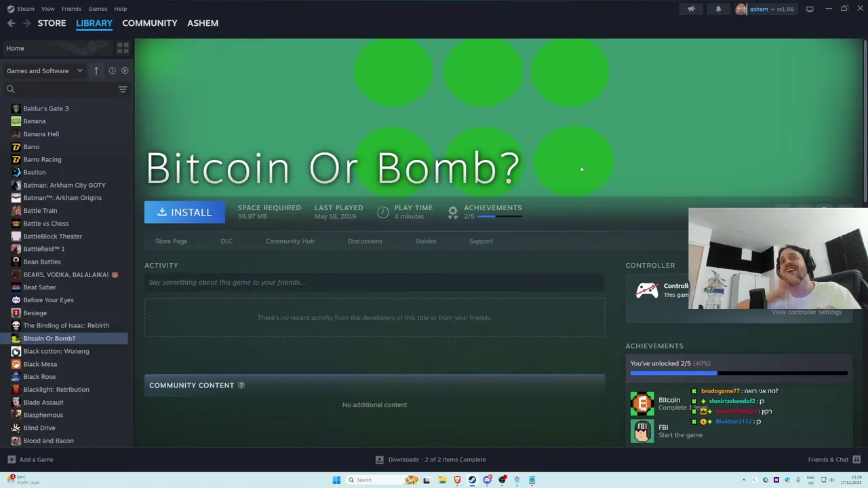
Task: Open the Guides link
Action: pyautogui.click(x=426, y=241)
